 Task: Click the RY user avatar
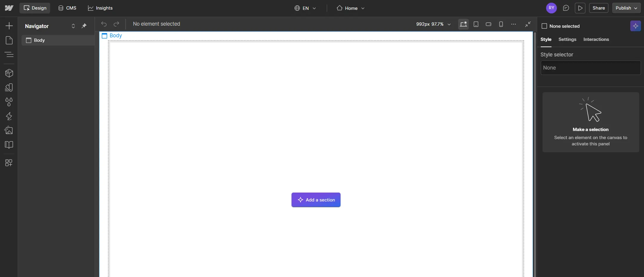coord(551,8)
